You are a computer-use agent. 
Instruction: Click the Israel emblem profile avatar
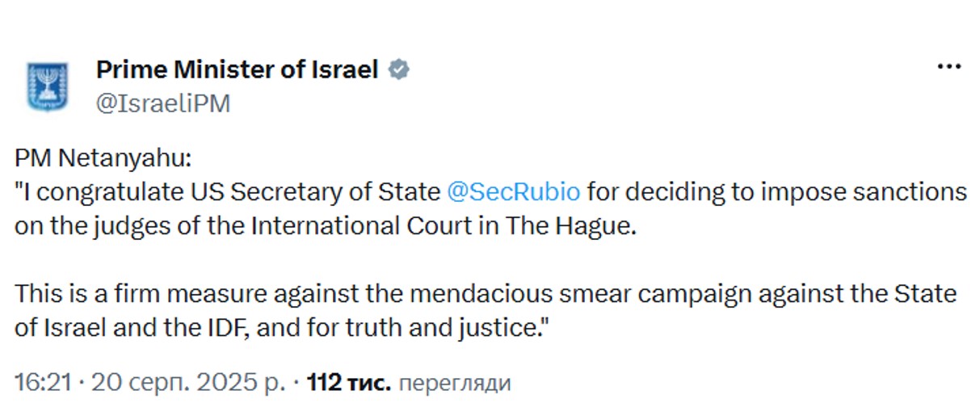pos(48,86)
